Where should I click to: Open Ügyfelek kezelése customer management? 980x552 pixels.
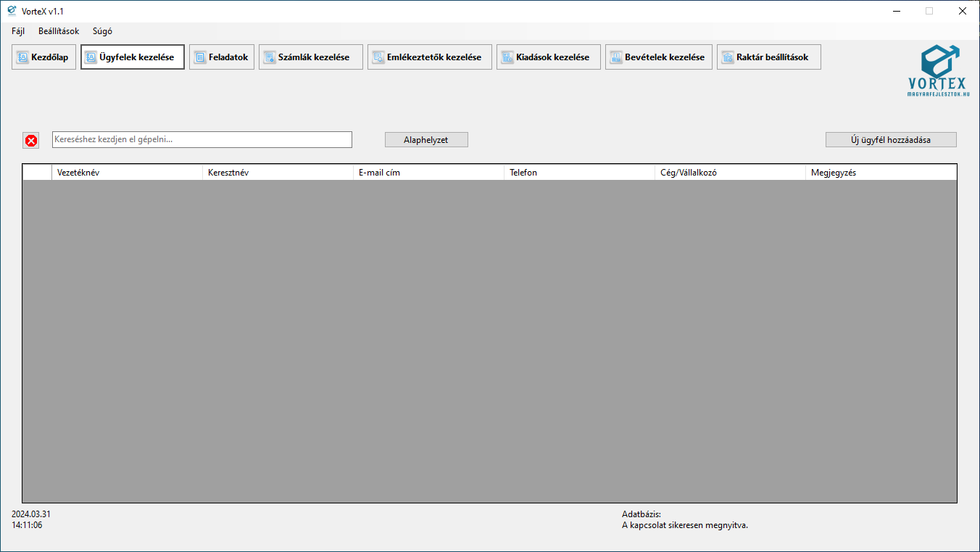(133, 57)
